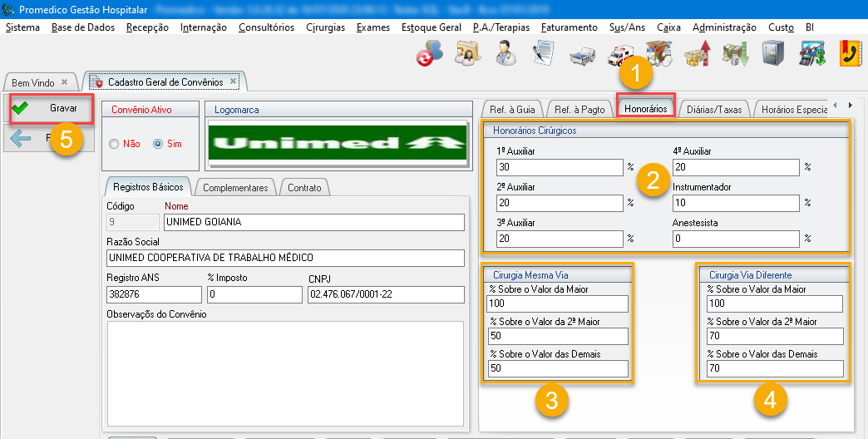Open the Complementares tab
868x439 pixels.
pyautogui.click(x=235, y=188)
